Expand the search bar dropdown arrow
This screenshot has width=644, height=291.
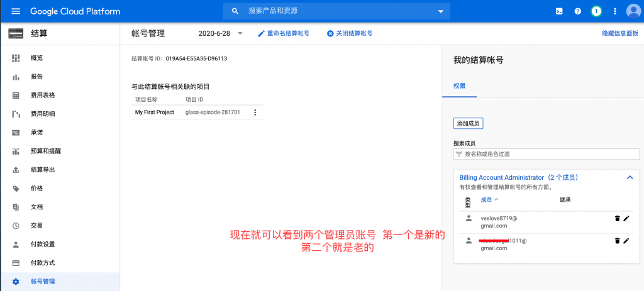click(441, 11)
